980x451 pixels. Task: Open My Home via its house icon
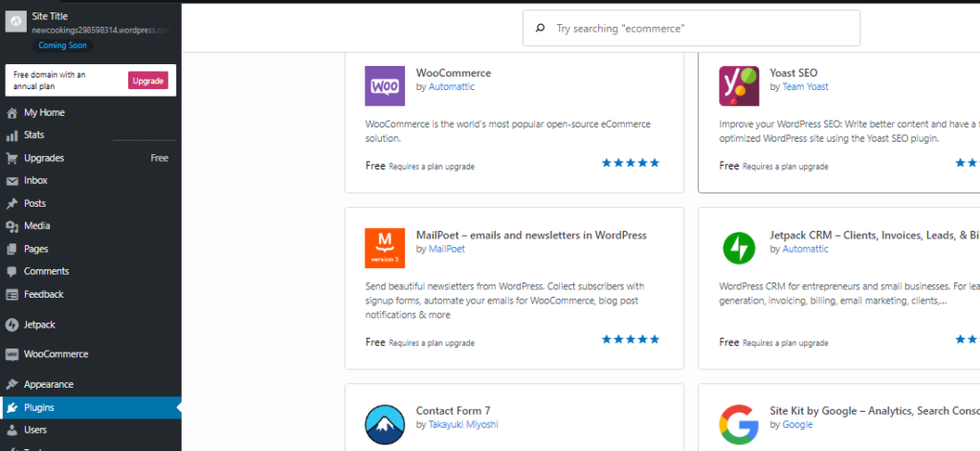(11, 113)
